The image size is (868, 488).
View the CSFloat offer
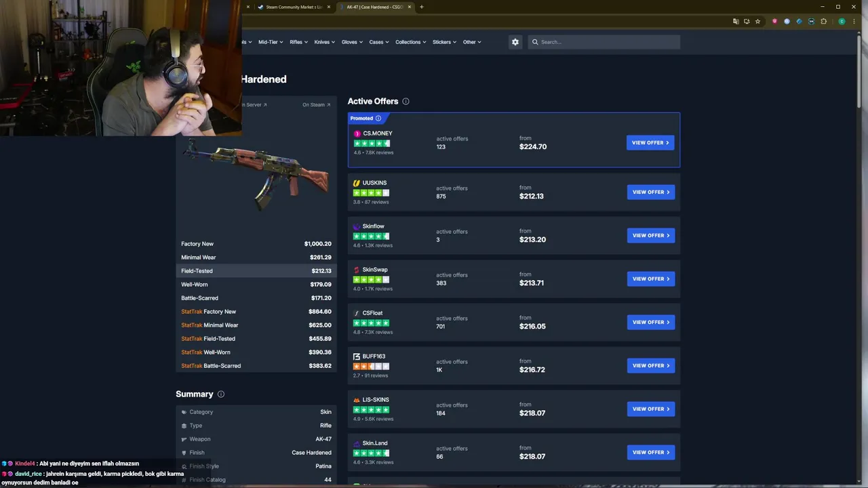[x=650, y=323]
